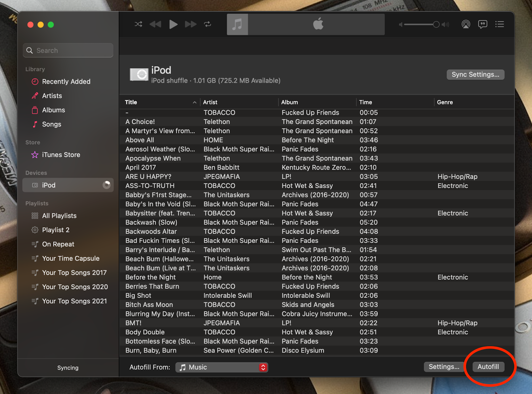Sort songs by the Title column header
Screen dimensions: 532x394
pos(131,102)
